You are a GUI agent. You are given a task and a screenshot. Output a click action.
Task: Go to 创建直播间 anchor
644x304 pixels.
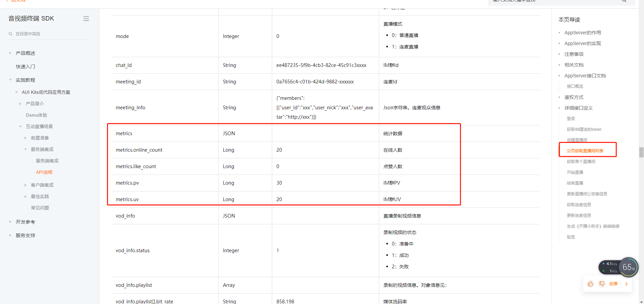(577, 140)
